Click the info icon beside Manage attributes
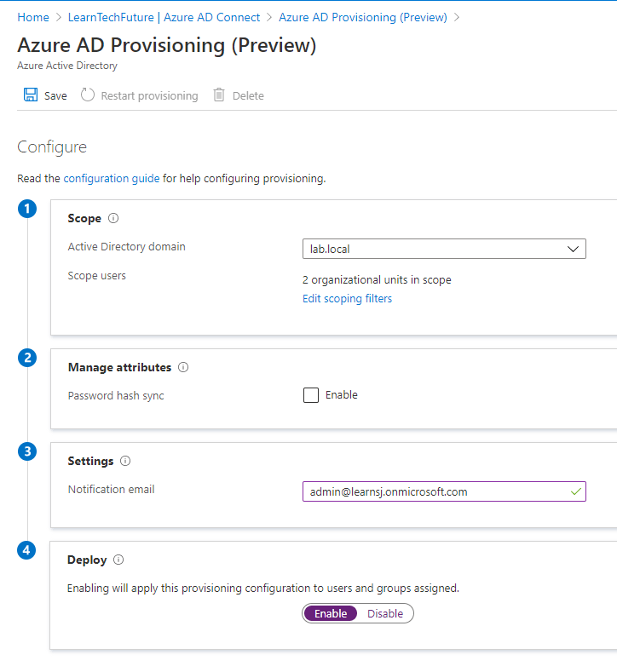This screenshot has width=617, height=672. pyautogui.click(x=183, y=368)
